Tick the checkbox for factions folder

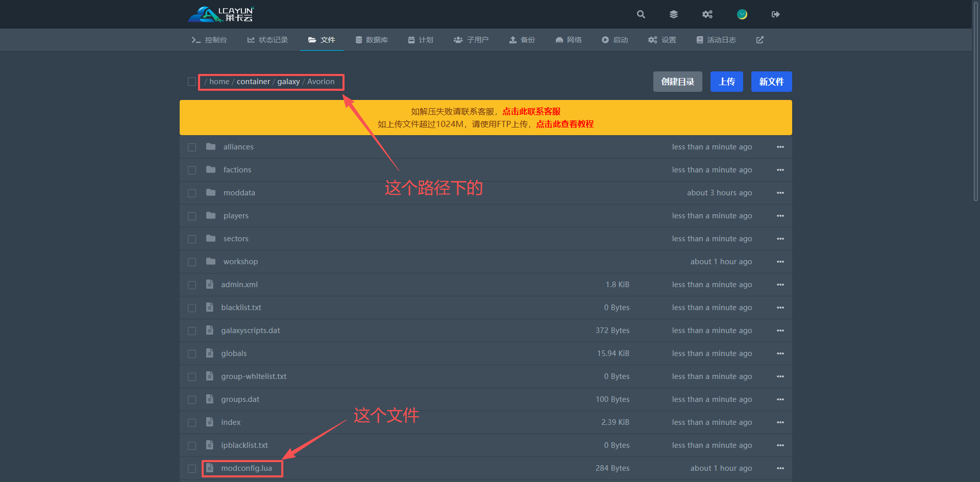click(192, 170)
